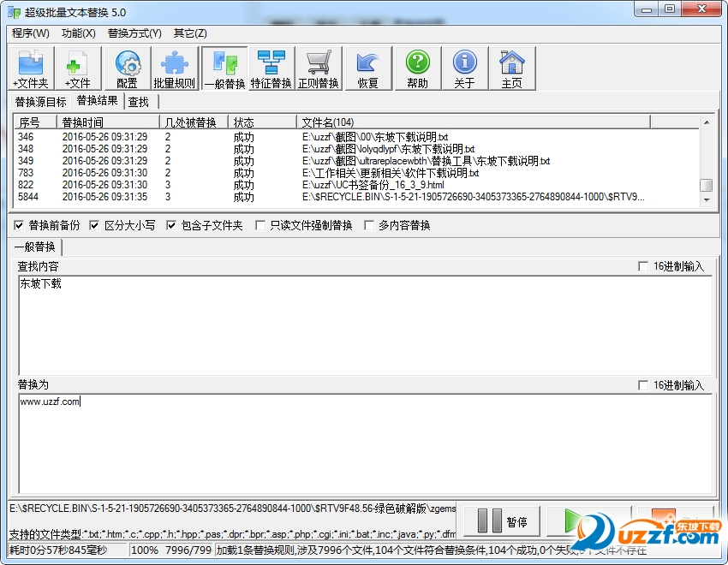Click 100% progress in status bar
728x565 pixels.
point(145,550)
